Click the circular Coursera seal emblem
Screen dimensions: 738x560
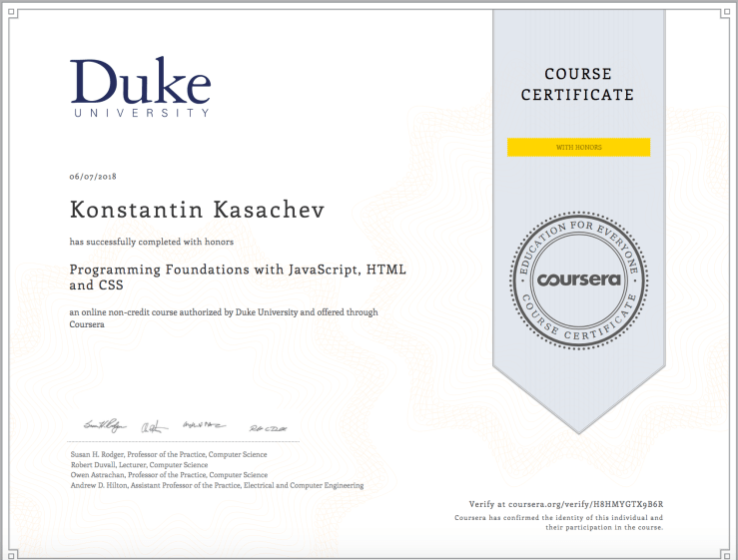(578, 280)
